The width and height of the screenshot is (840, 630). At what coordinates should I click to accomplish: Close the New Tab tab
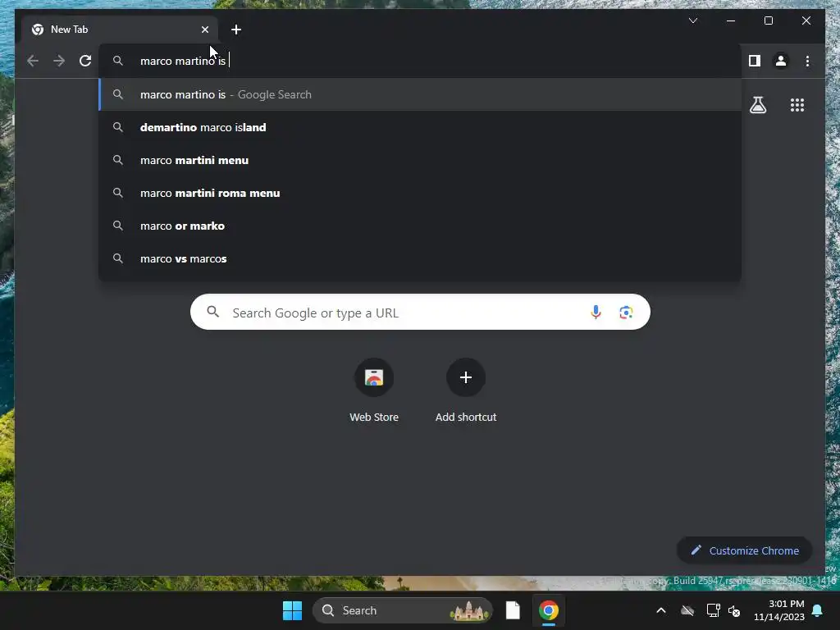coord(204,30)
